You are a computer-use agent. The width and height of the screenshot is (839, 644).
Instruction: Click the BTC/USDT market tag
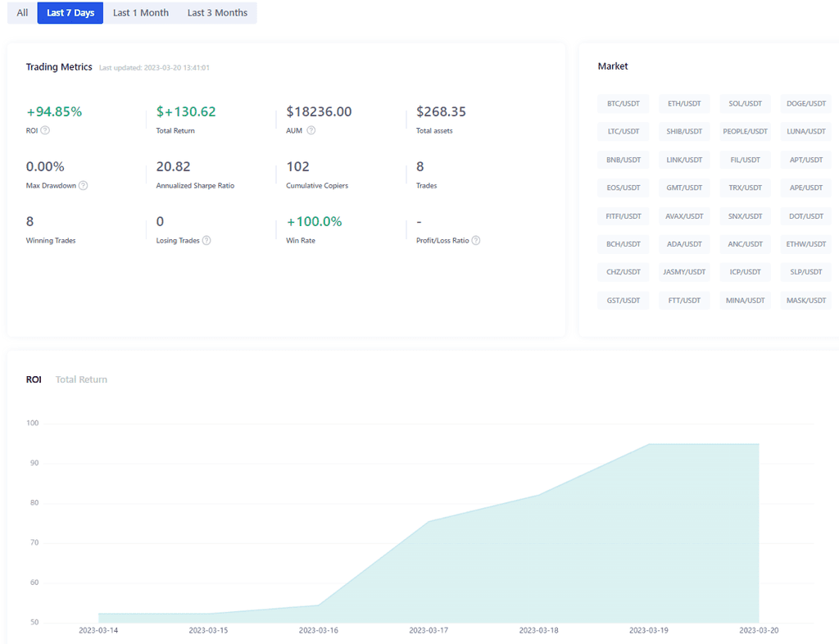(624, 103)
